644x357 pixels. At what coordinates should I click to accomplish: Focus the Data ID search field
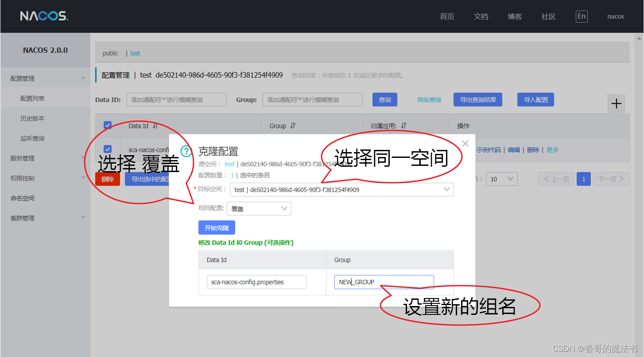[x=176, y=100]
